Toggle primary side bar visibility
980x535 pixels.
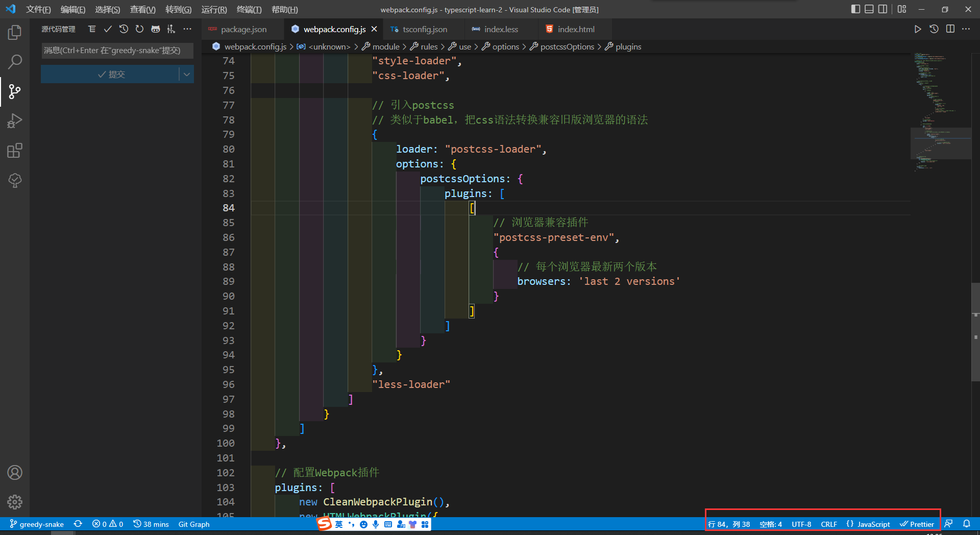point(856,9)
